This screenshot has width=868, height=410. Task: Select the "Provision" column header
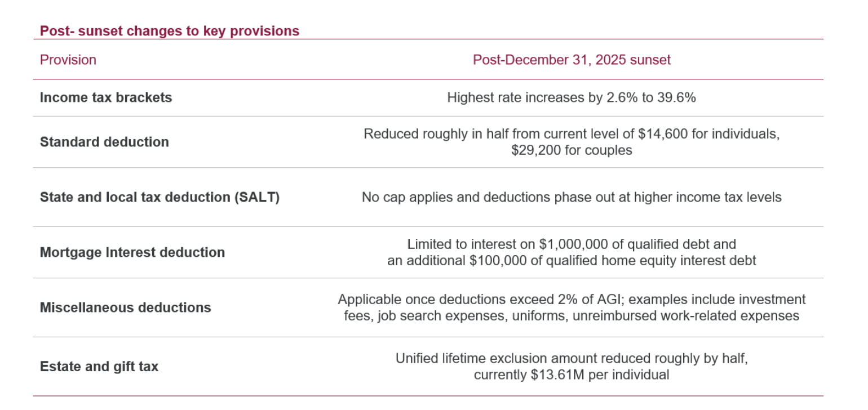coord(68,60)
